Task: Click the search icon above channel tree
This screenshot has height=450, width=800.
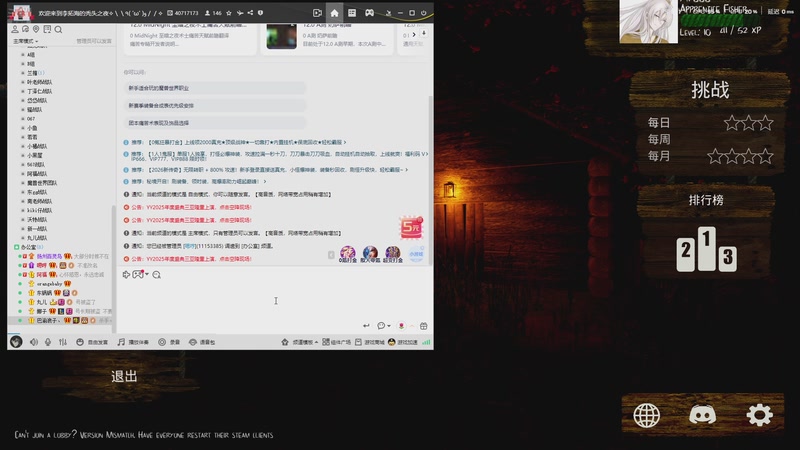Action: click(x=58, y=30)
